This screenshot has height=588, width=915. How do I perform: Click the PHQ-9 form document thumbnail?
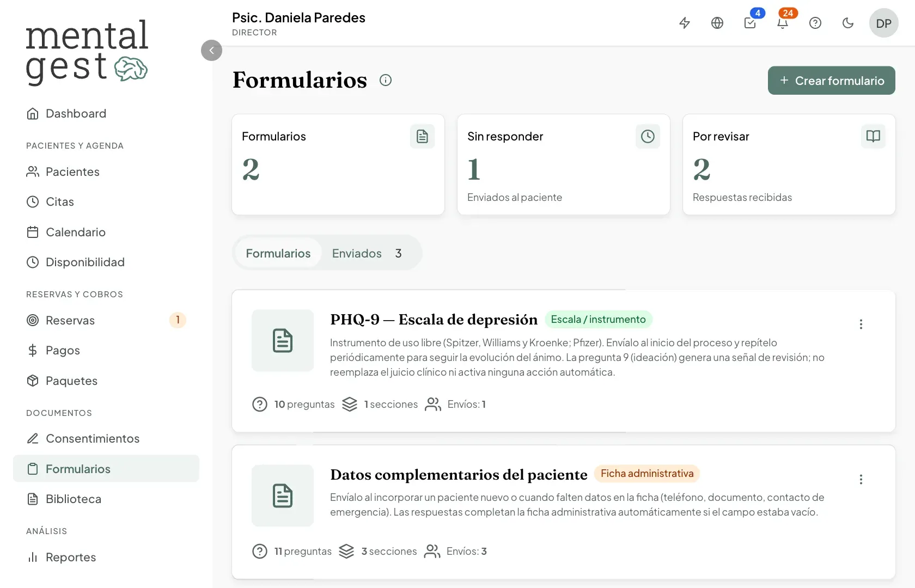pos(283,341)
